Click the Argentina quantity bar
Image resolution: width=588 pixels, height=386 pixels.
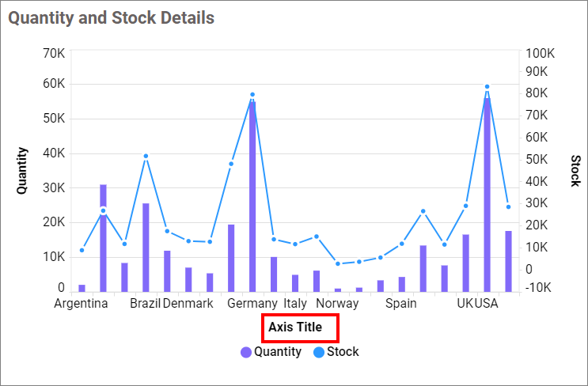tap(82, 288)
